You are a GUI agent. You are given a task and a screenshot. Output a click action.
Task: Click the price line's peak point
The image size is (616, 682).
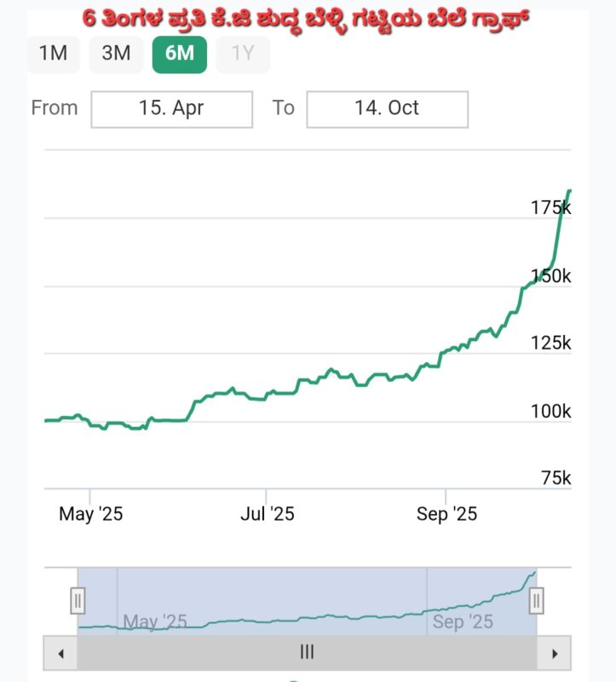pos(568,191)
